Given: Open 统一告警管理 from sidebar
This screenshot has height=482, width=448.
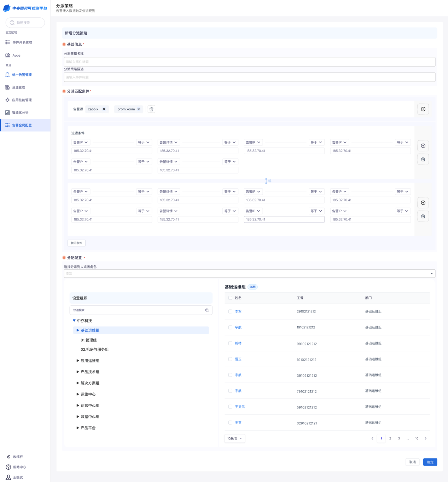Looking at the screenshot, I should tap(22, 75).
